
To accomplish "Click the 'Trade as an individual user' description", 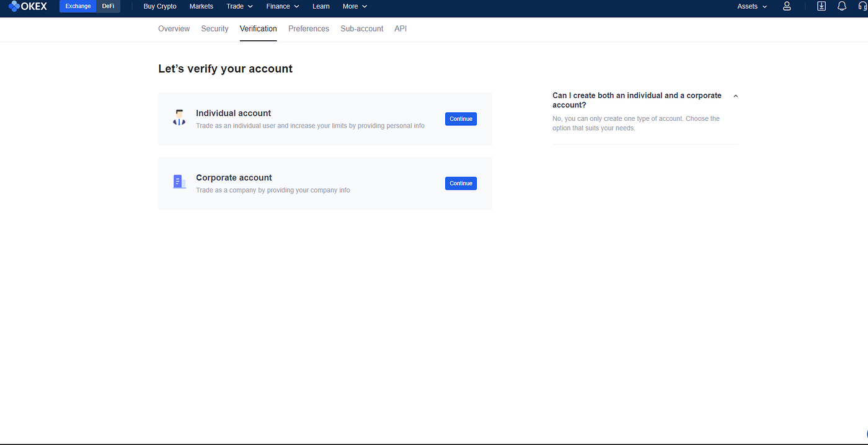I will pos(310,126).
